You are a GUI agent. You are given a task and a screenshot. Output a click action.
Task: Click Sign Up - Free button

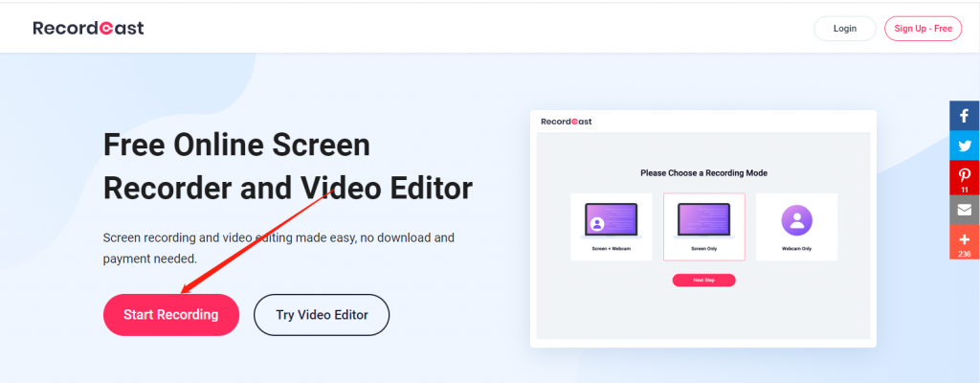tap(924, 28)
